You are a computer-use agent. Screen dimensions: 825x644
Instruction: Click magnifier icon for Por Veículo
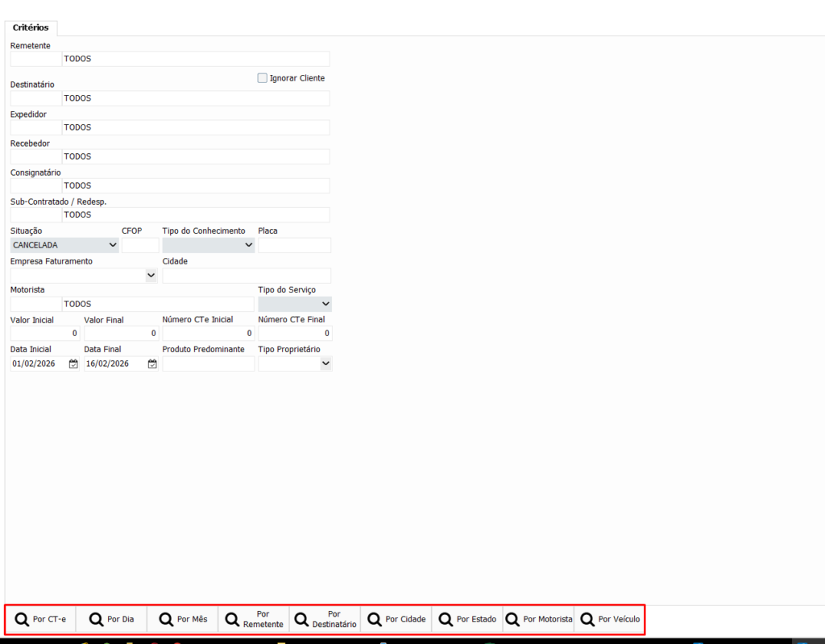click(x=587, y=620)
